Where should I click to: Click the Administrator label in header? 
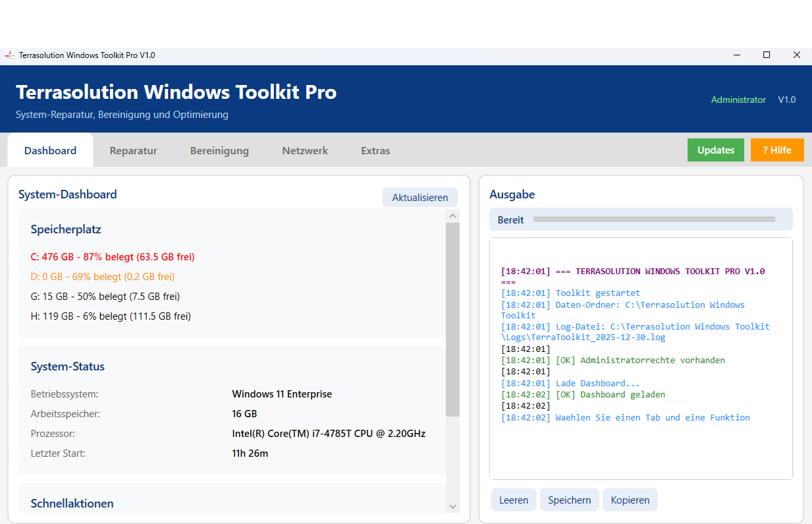738,100
